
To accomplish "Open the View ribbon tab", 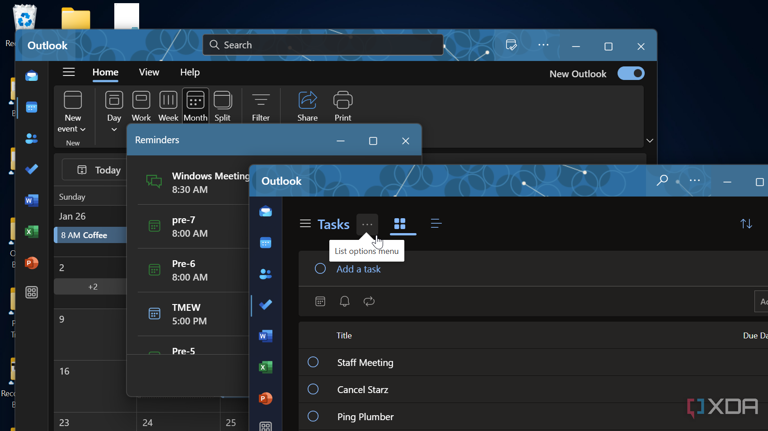I will [149, 72].
